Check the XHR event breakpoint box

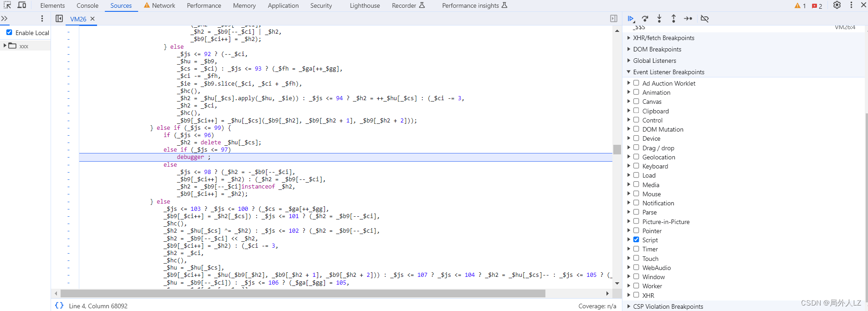(636, 295)
